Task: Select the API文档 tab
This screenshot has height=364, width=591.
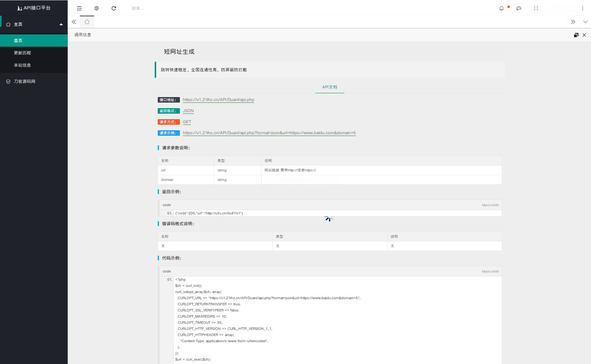Action: (329, 87)
